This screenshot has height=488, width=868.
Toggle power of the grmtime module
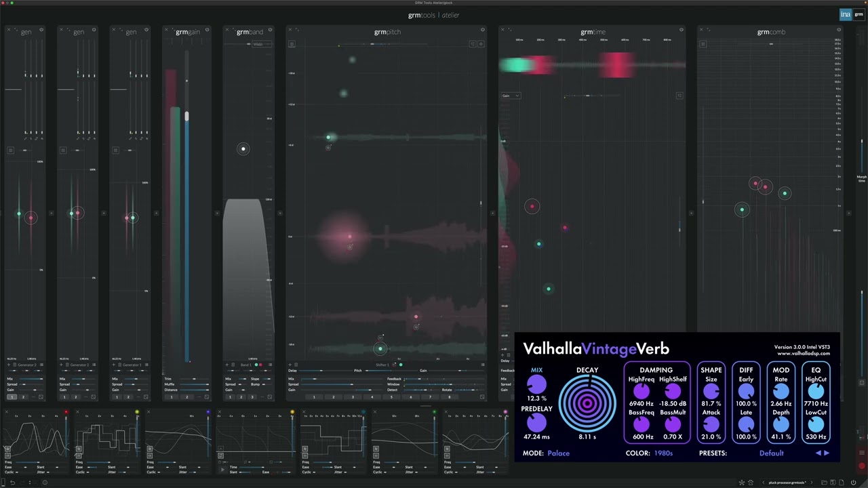[x=682, y=30]
